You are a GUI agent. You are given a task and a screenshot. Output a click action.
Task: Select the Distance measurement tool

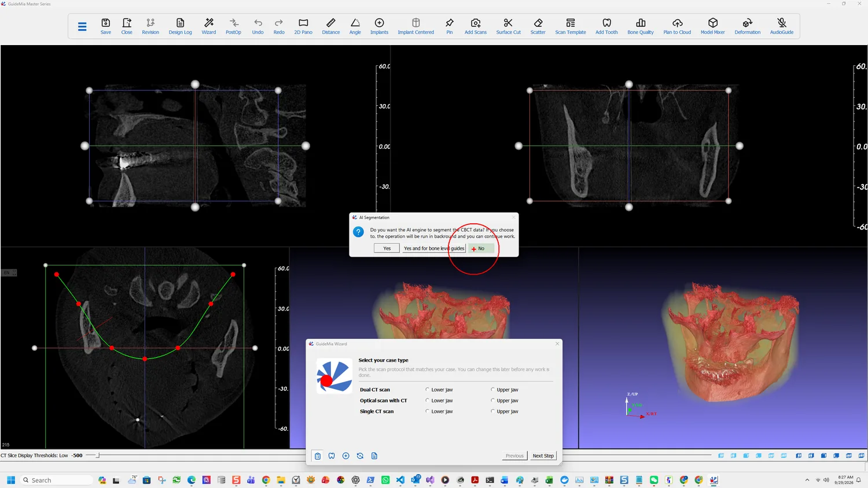331,27
